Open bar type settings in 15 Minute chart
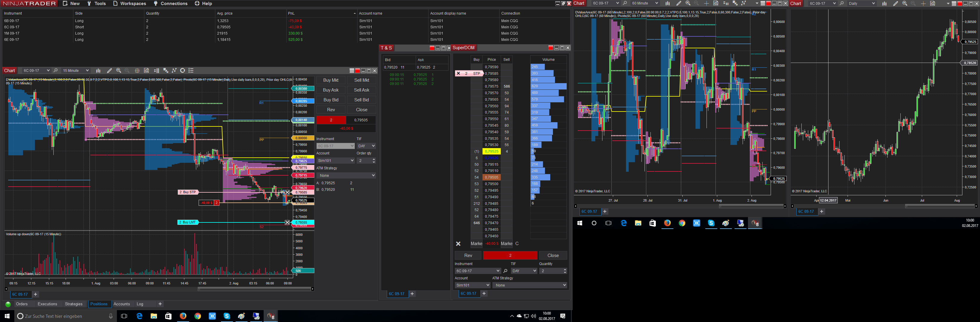 click(x=98, y=70)
